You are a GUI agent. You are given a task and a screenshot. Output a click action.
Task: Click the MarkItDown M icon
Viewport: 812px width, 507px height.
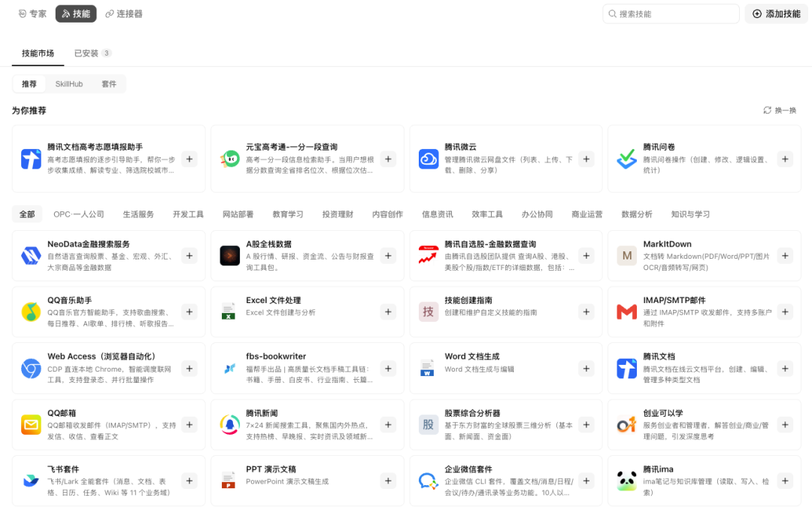click(x=626, y=256)
